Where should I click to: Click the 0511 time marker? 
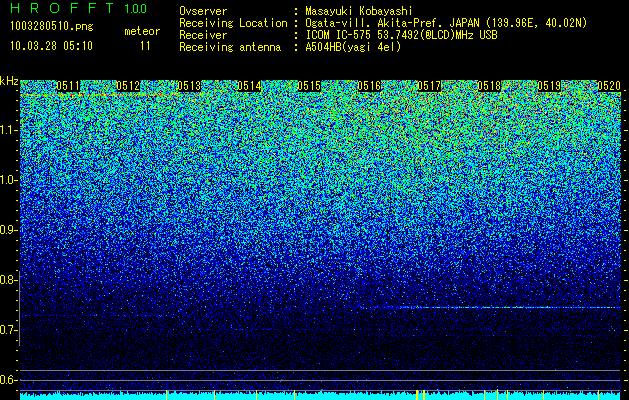click(x=68, y=86)
